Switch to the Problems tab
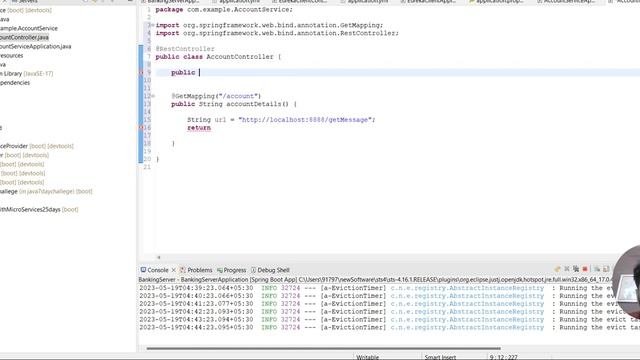Screen dimensions: 640x360 point(196,270)
